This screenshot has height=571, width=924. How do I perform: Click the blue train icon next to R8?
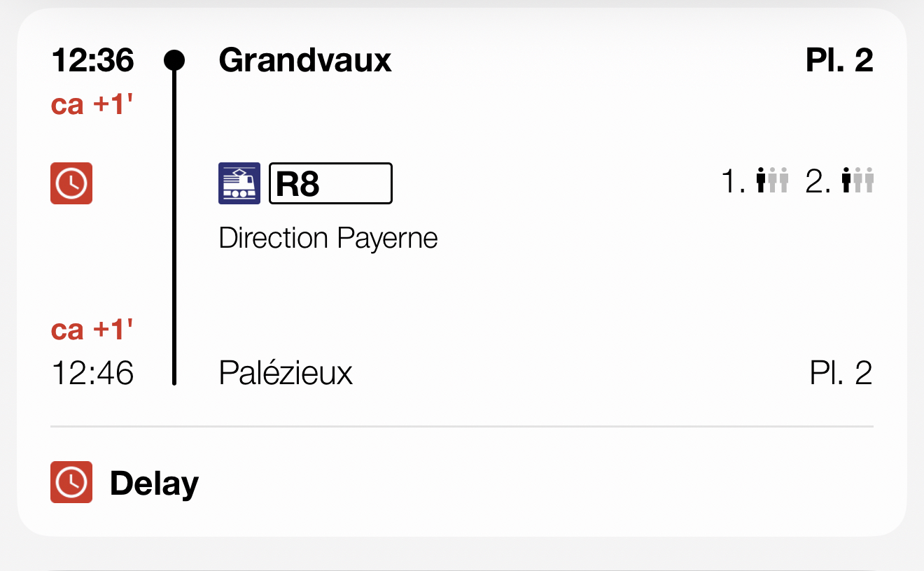tap(239, 183)
